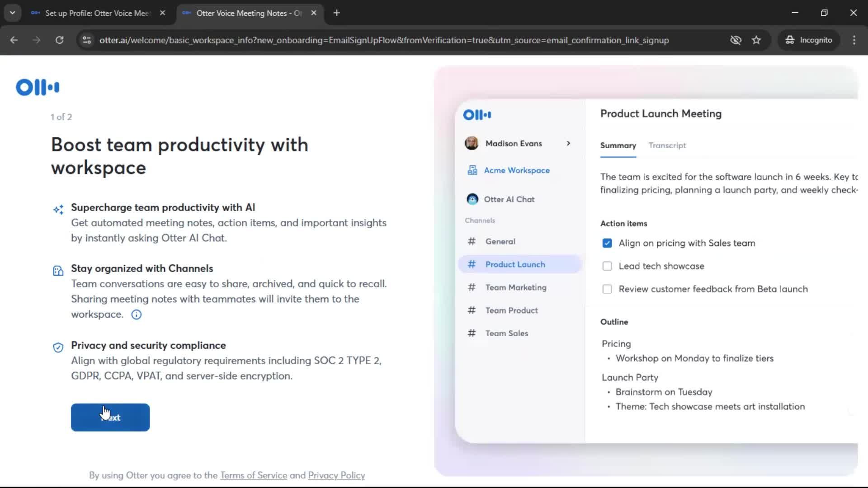
Task: Click the hash icon beside General
Action: [x=472, y=241]
